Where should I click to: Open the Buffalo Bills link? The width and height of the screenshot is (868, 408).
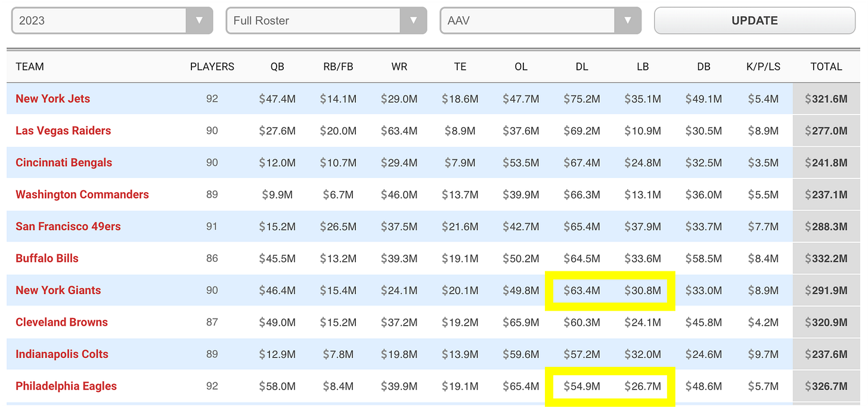[47, 258]
